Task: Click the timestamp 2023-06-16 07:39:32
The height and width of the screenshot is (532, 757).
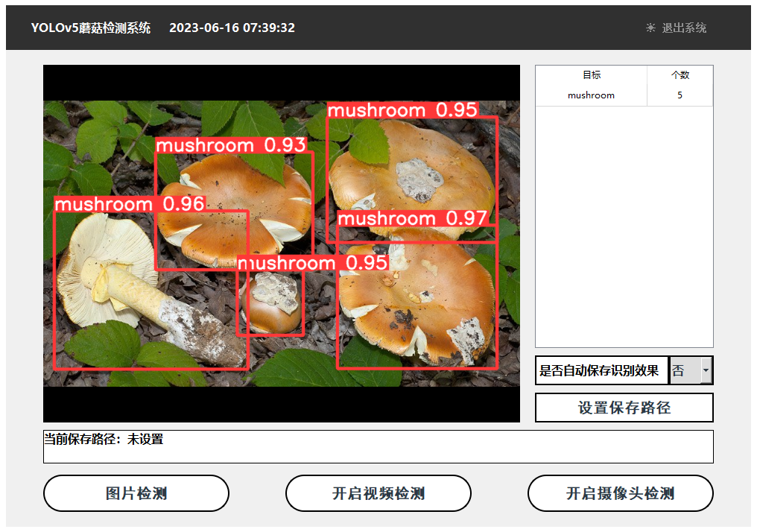Action: 232,28
